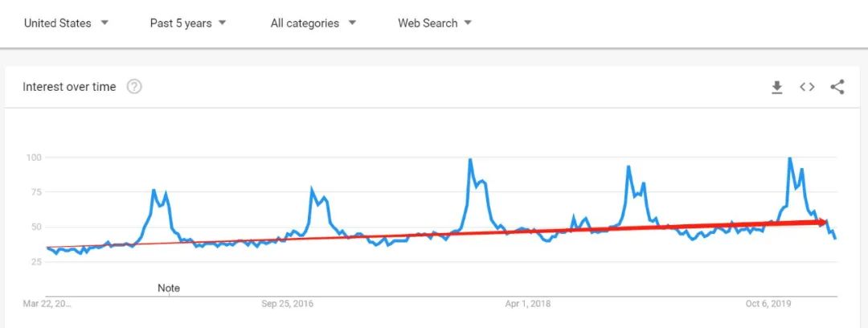Image resolution: width=868 pixels, height=328 pixels.
Task: Click the arrow beside United States
Action: [104, 23]
